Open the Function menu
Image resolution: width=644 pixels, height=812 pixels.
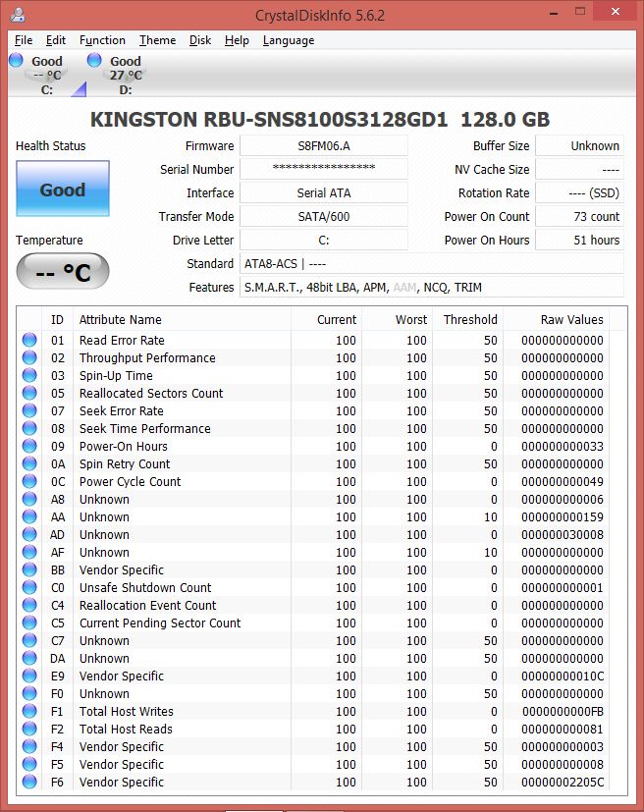point(102,40)
